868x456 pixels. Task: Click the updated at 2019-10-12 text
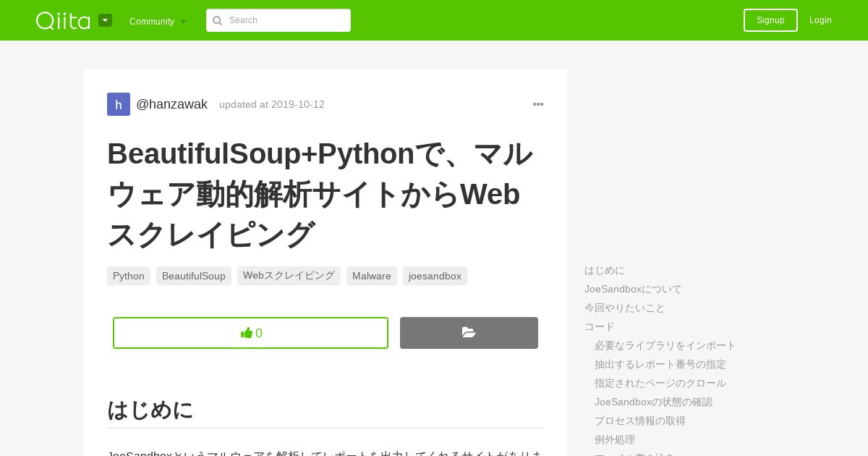[x=272, y=104]
